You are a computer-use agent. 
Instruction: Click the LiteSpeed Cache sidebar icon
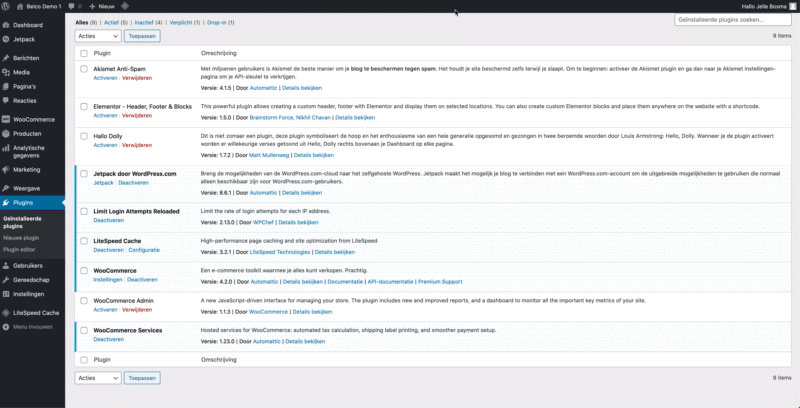[x=6, y=313]
